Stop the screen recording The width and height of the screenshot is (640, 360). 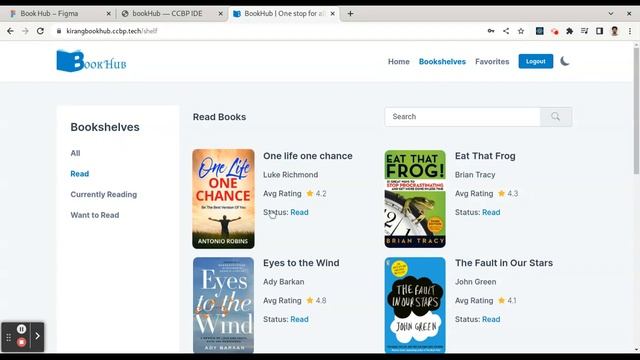pos(22,342)
